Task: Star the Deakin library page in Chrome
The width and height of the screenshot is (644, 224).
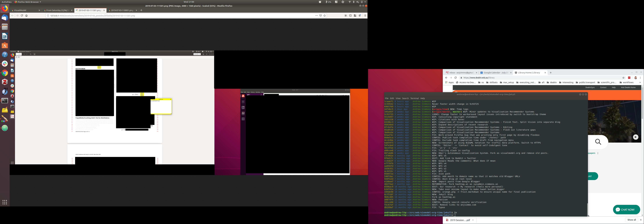Action: pyautogui.click(x=623, y=78)
